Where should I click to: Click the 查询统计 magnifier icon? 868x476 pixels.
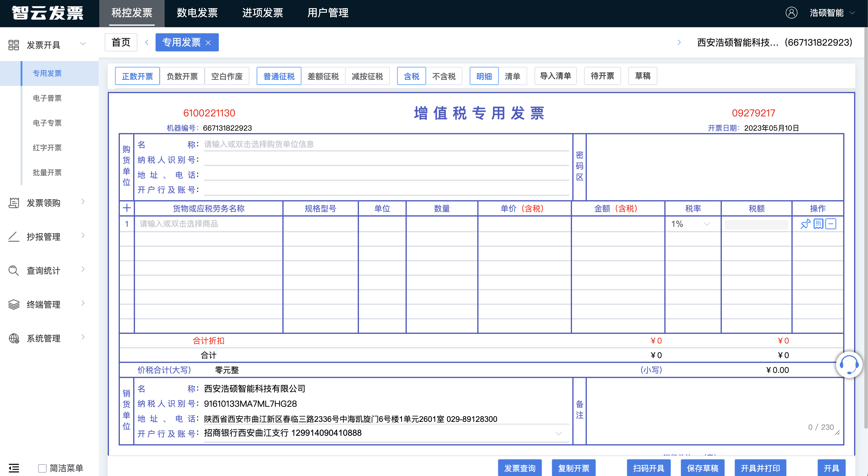pyautogui.click(x=14, y=271)
